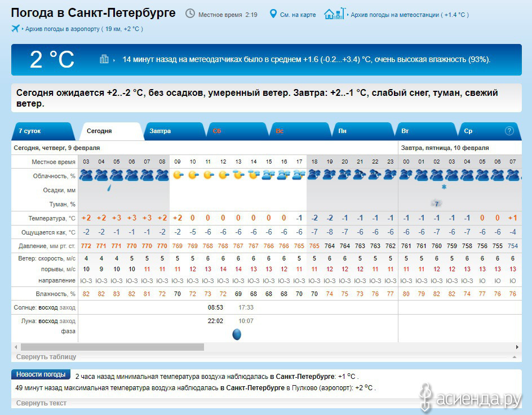This screenshot has width=532, height=415.
Task: Open the Сб forecast tab
Action: 237,131
